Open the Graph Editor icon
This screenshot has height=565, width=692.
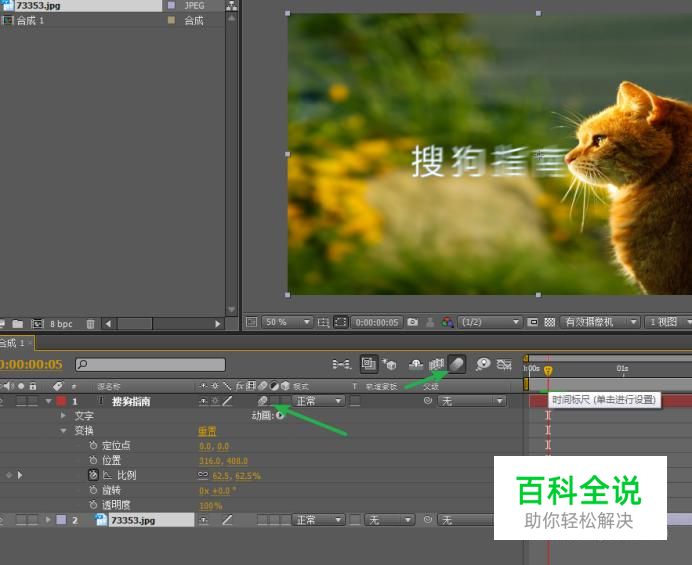[x=504, y=365]
